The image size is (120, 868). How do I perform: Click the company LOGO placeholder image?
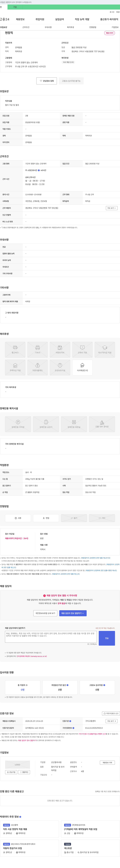pos(17,765)
